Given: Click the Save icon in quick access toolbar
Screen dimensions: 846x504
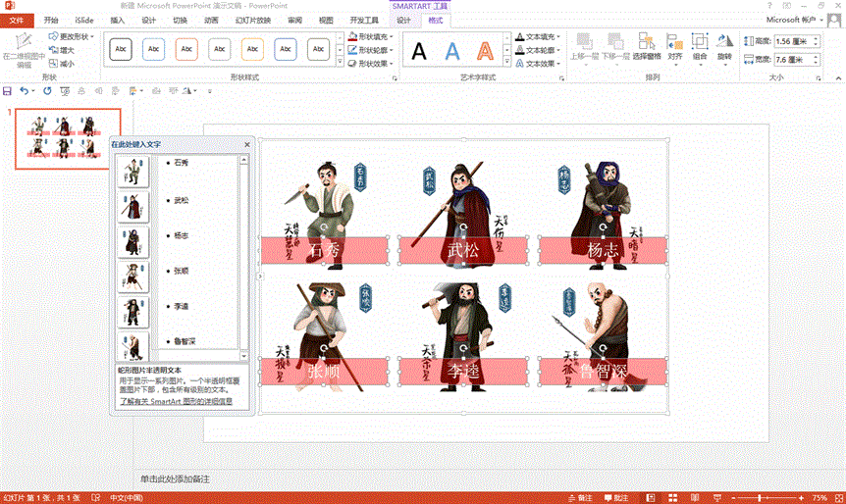Looking at the screenshot, I should 8,90.
